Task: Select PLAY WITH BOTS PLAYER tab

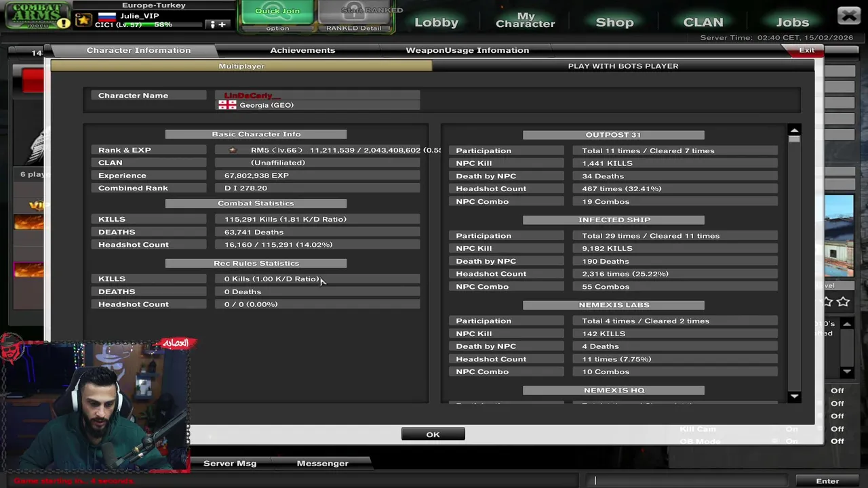Action: 623,66
